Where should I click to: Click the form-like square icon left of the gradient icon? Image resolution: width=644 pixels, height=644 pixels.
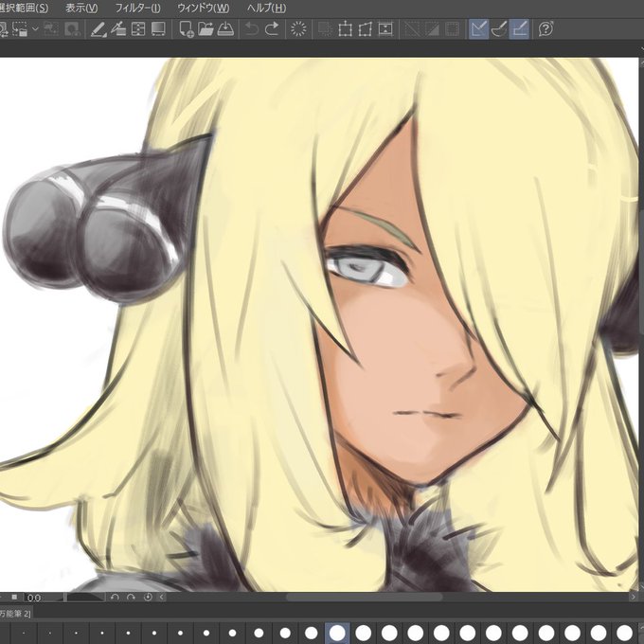point(138,29)
